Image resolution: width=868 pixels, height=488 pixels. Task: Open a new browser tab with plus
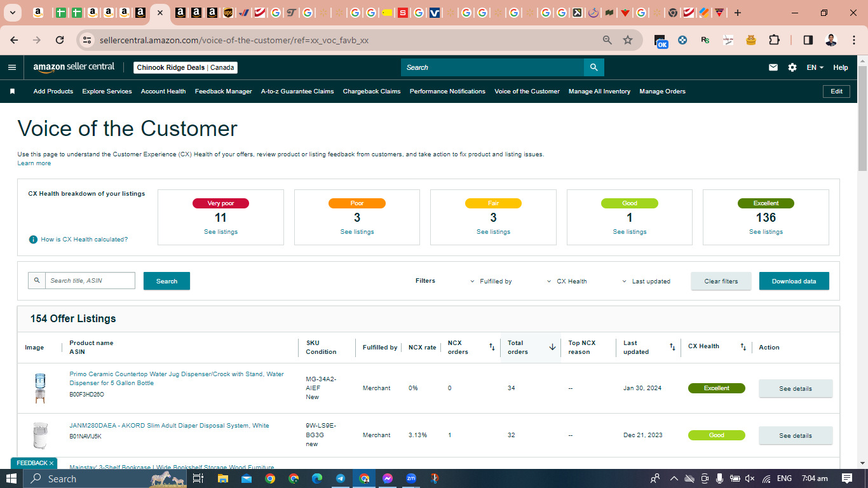click(738, 13)
